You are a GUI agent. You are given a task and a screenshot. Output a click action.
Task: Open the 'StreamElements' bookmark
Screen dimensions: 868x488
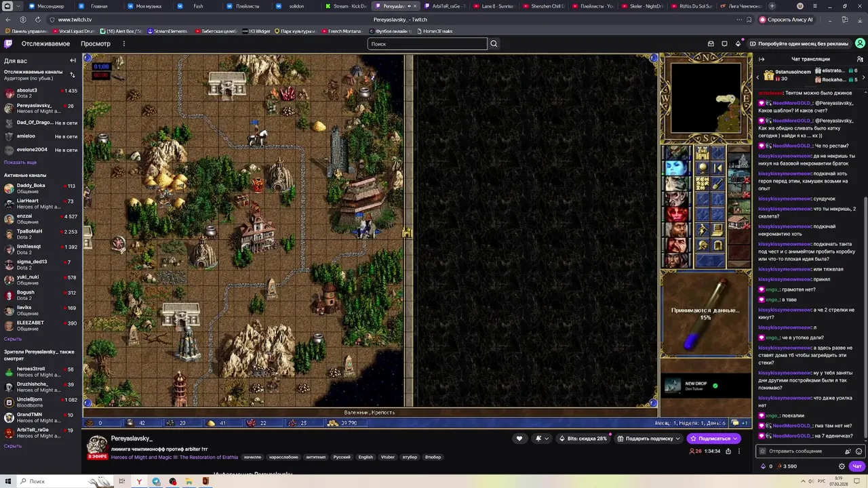(167, 31)
